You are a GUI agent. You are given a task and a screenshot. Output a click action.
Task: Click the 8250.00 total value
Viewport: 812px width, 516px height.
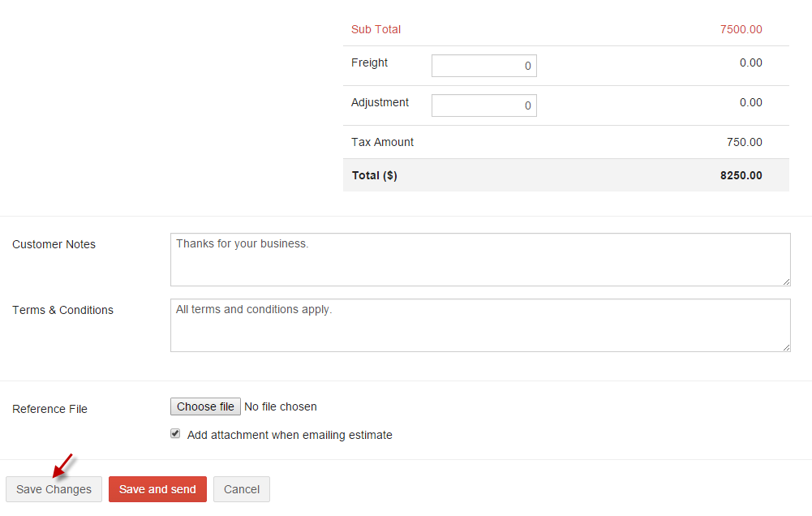[x=741, y=175]
